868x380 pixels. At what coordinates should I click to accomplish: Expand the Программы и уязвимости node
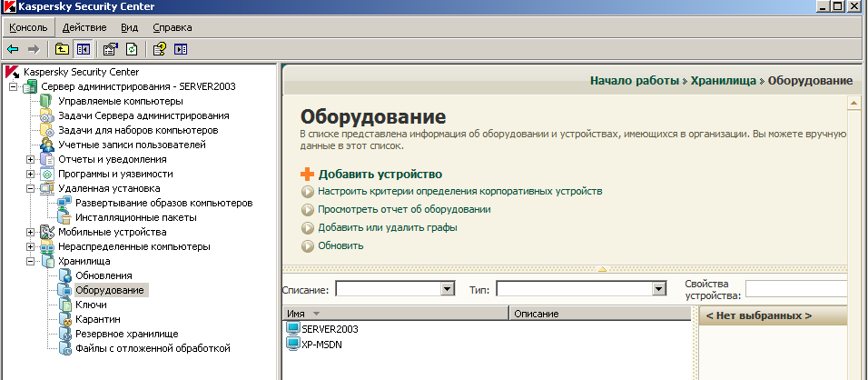coord(31,174)
